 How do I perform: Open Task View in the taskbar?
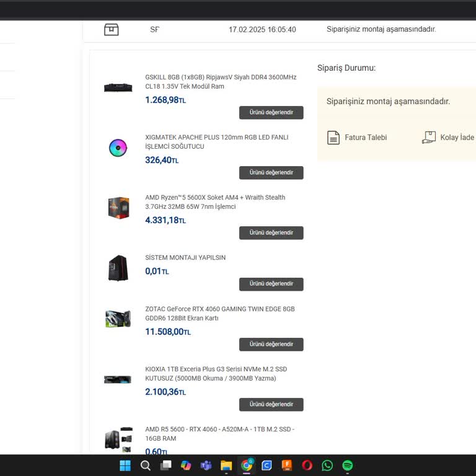click(165, 465)
